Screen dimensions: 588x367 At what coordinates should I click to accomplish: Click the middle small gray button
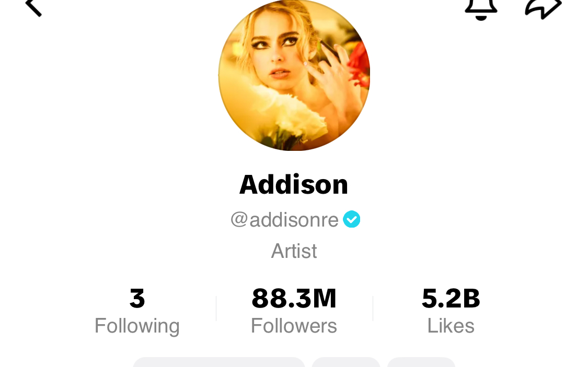[346, 362]
